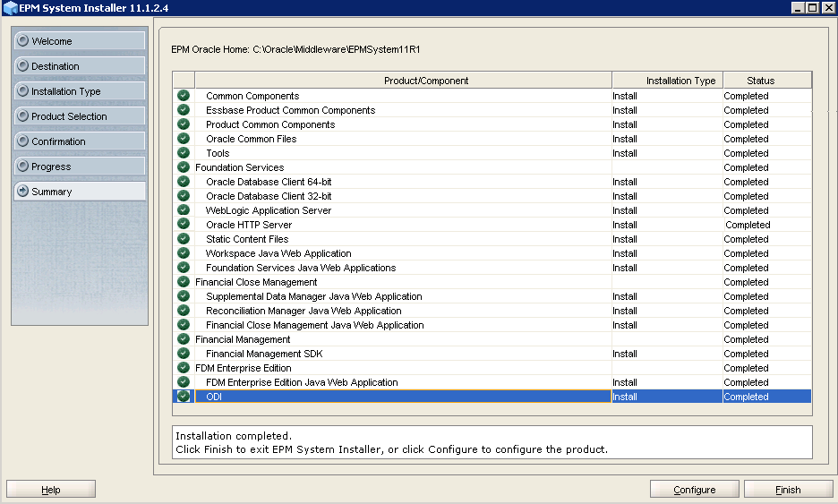Click the Status column header
Viewport: 838px width, 504px height.
point(767,81)
